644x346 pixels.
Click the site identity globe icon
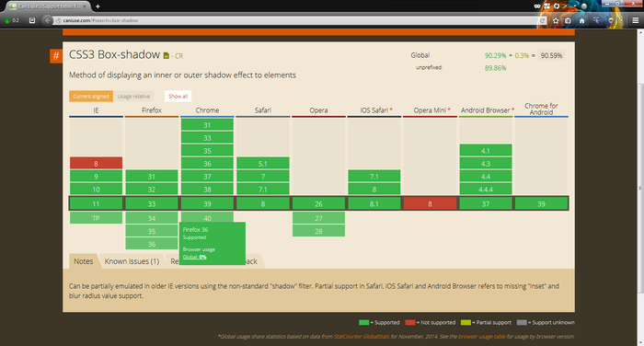point(58,20)
